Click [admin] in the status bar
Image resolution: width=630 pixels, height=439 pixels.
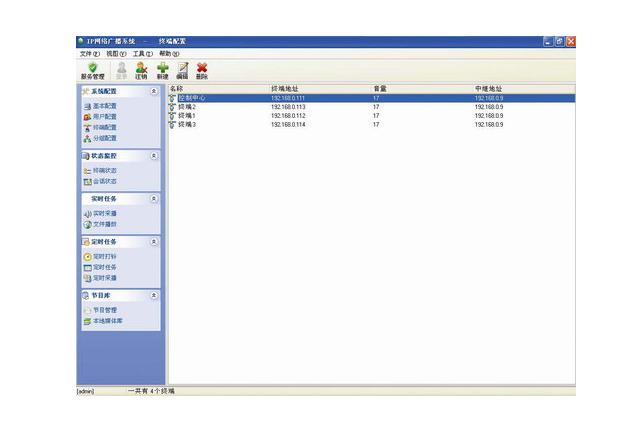[85, 391]
